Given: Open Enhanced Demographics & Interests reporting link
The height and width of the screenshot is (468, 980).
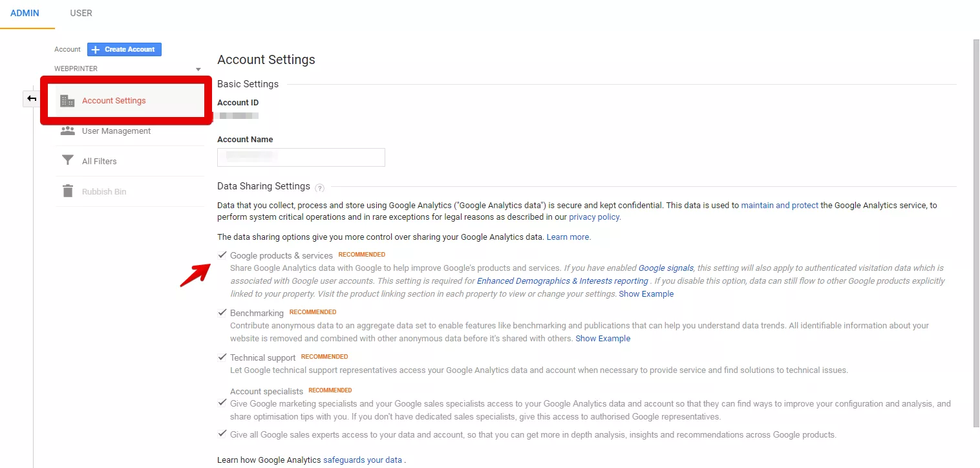Looking at the screenshot, I should 562,281.
